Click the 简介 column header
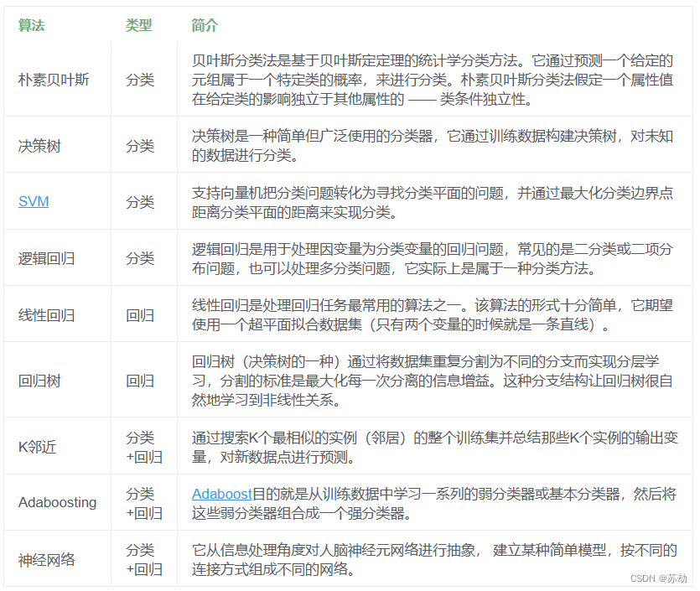700x591 pixels. pos(205,25)
